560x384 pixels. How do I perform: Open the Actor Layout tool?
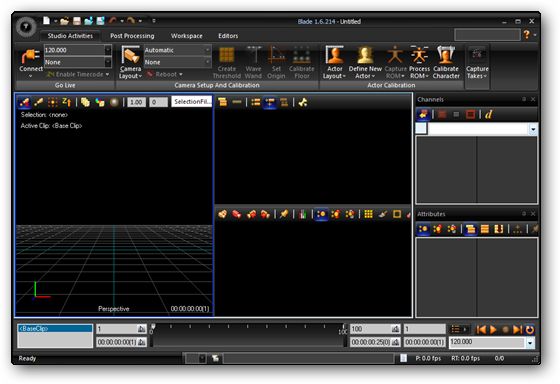point(335,63)
